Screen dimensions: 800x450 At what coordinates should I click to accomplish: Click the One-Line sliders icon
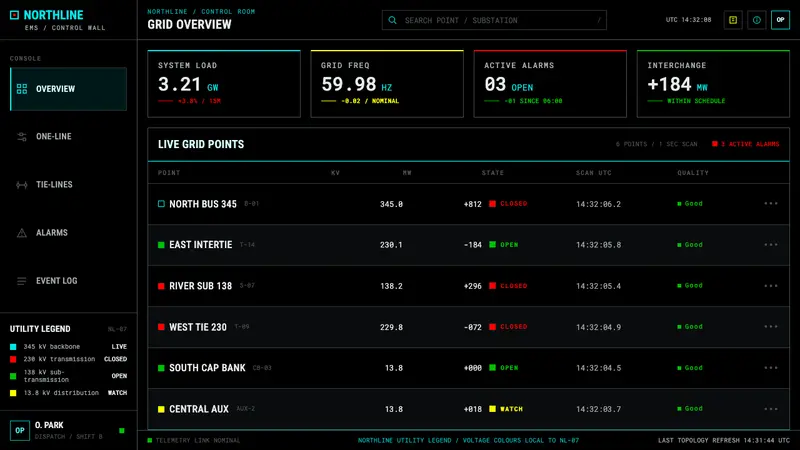pyautogui.click(x=21, y=137)
